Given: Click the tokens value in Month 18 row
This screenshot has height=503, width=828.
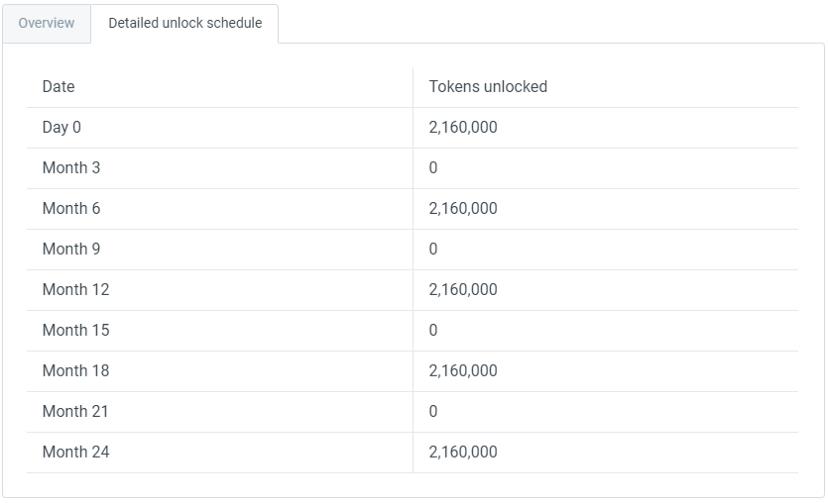Looking at the screenshot, I should tap(463, 371).
